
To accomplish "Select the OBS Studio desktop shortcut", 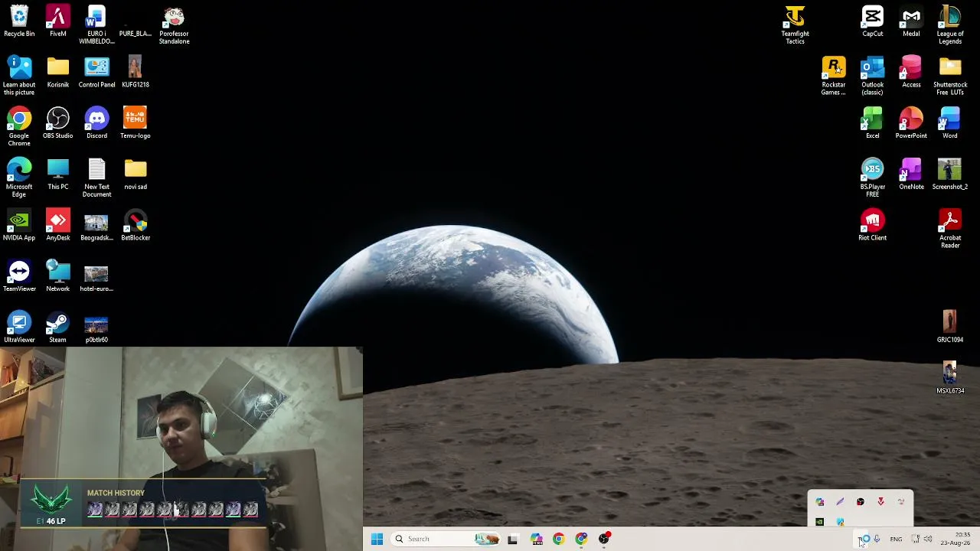I will click(x=57, y=124).
